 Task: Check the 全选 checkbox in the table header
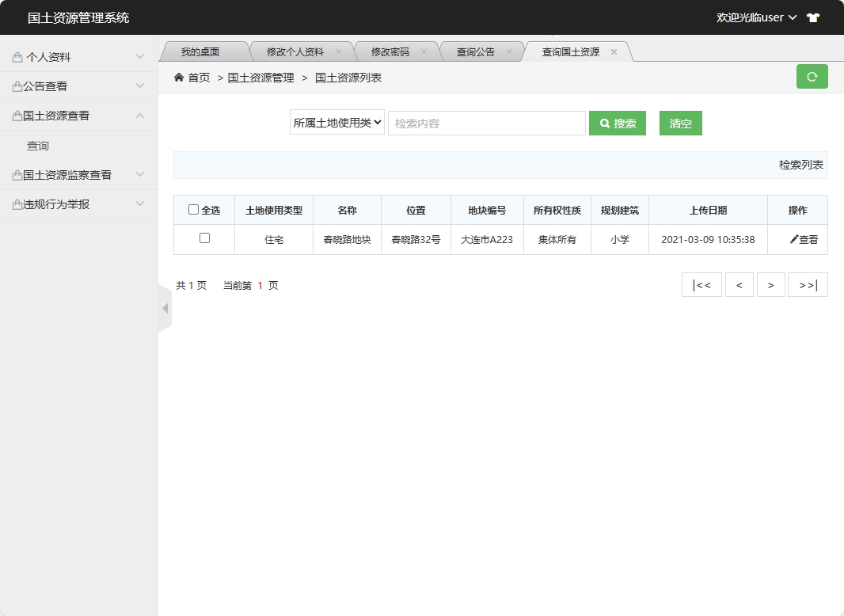tap(194, 209)
